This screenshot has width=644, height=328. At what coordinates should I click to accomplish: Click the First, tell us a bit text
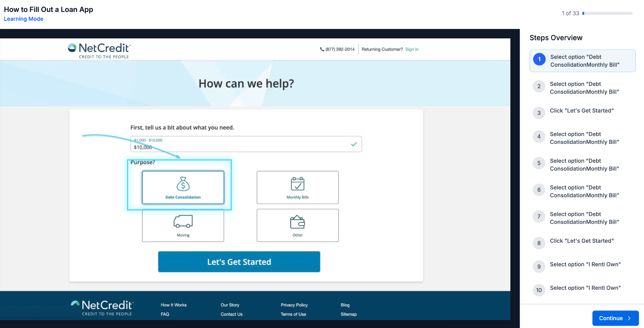(182, 127)
